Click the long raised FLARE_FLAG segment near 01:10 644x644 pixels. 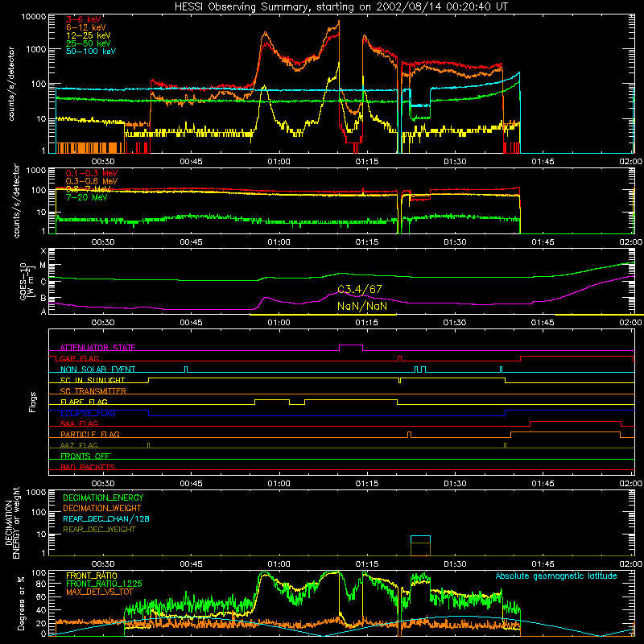click(351, 399)
